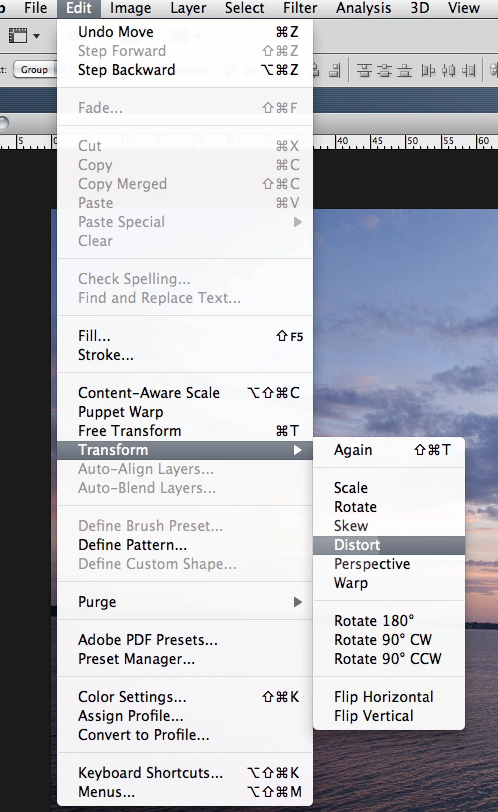Screen dimensions: 498x812
Task: Click the highlighted Transform menu item
Action: 185,450
